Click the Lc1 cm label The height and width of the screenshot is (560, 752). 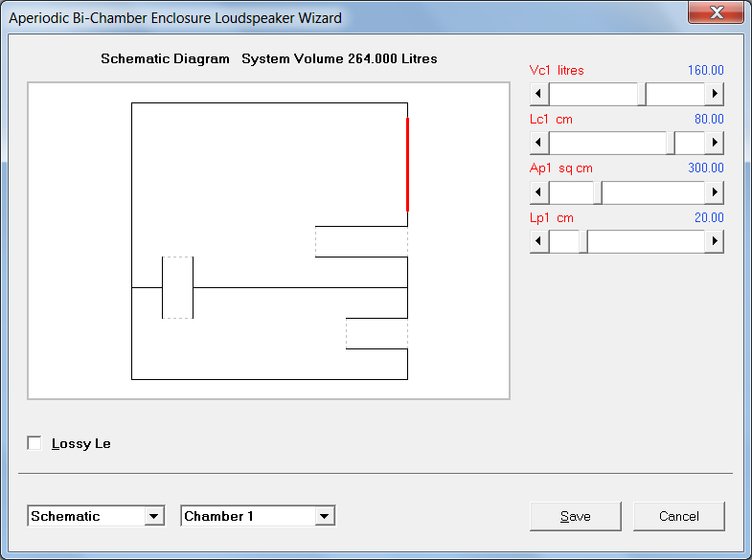tap(551, 119)
